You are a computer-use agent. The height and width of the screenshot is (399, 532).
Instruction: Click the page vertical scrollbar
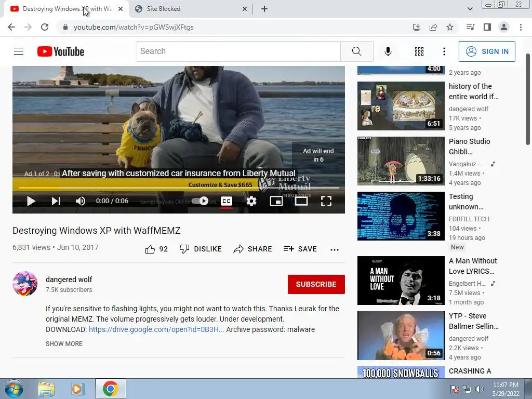[x=528, y=99]
